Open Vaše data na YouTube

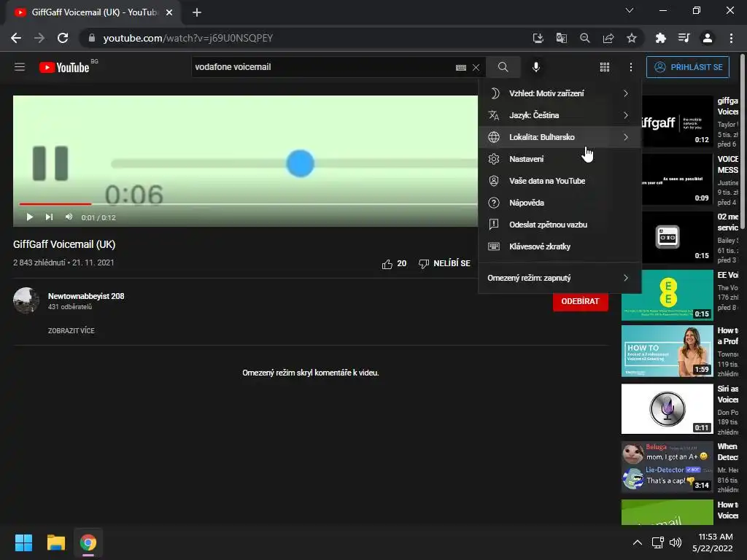coord(560,181)
